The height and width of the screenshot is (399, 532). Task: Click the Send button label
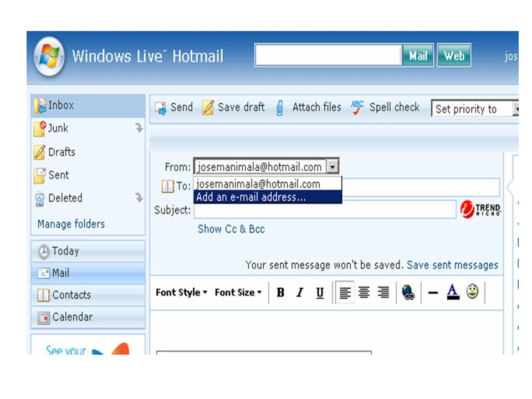tap(182, 107)
